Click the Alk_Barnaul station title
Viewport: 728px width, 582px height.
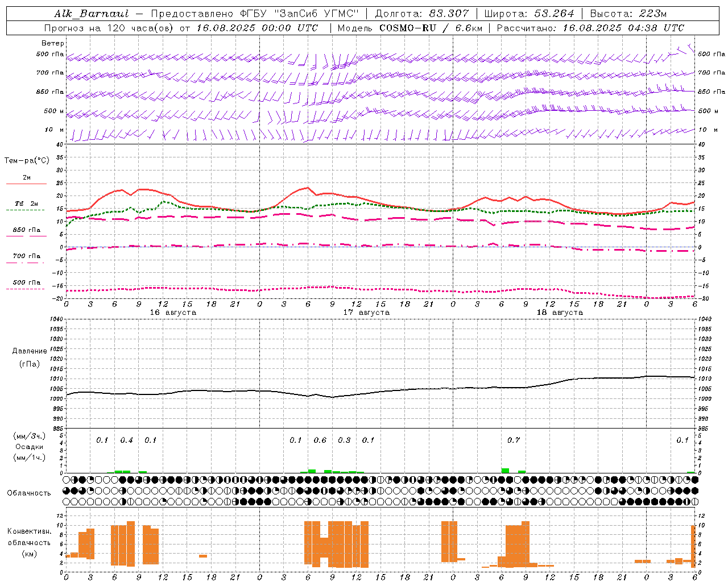point(92,14)
